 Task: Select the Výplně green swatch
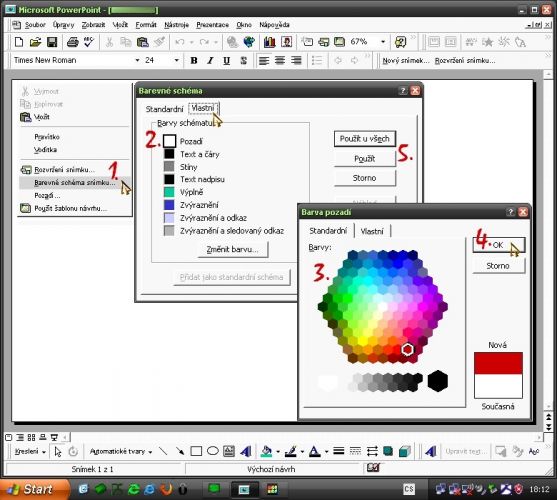tap(169, 192)
